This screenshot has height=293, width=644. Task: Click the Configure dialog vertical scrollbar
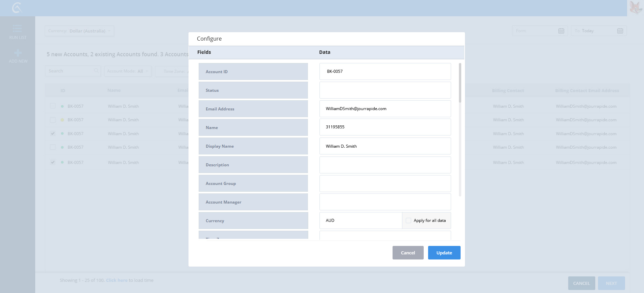point(460,83)
